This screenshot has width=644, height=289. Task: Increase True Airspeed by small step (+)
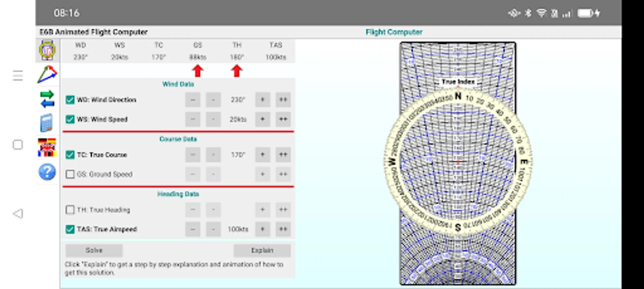tap(263, 229)
